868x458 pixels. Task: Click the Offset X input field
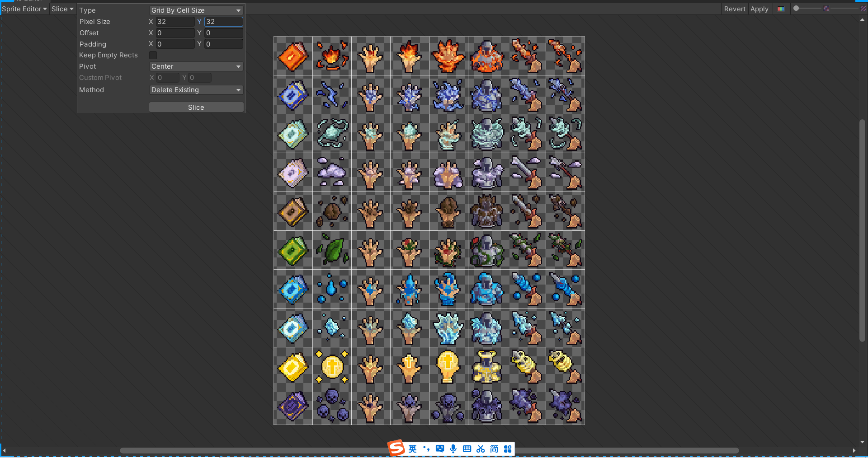pyautogui.click(x=175, y=33)
